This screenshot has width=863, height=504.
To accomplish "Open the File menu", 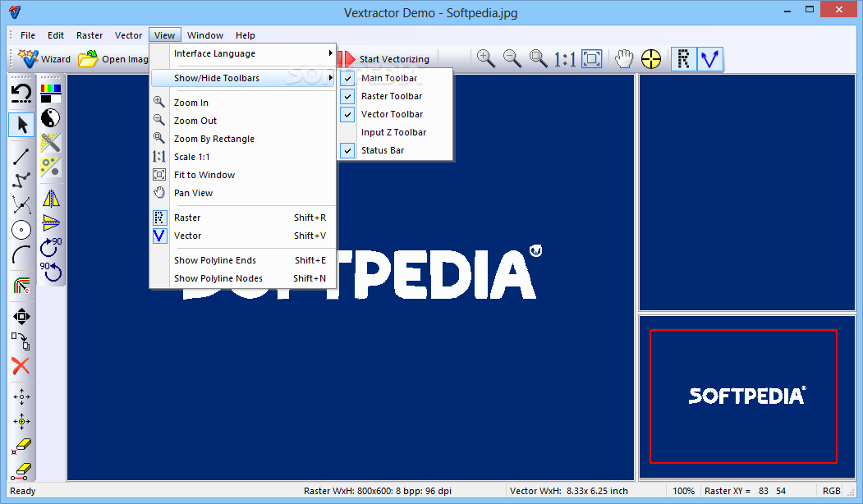I will [28, 35].
